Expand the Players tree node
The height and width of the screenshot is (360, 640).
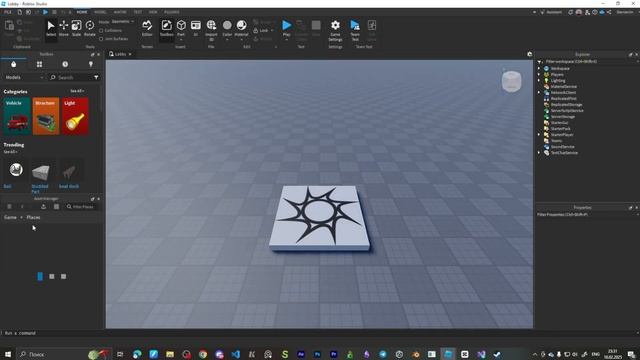(539, 74)
